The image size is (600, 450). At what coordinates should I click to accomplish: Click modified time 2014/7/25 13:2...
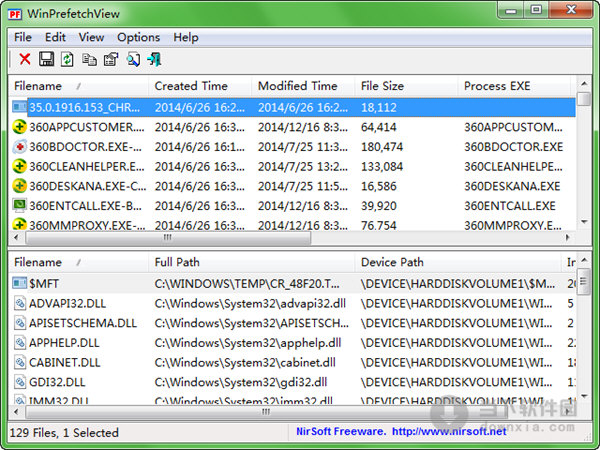(x=303, y=167)
